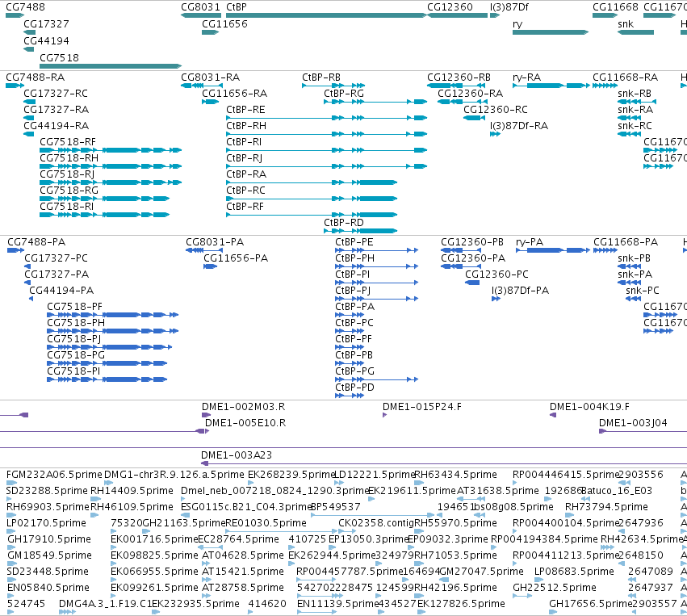Screen dimensions: 687x616
Task: Select transcript label CG7518-RF
Action: [x=68, y=142]
